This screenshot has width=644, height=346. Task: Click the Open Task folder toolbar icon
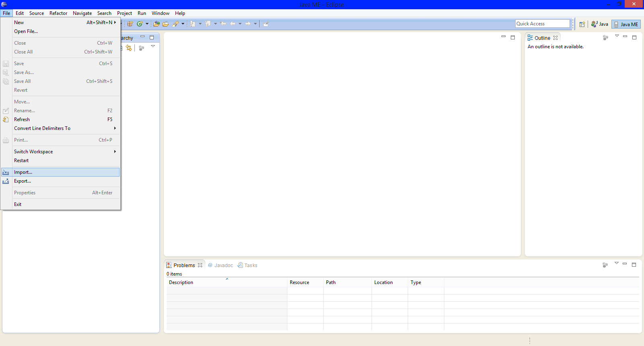[x=165, y=24]
